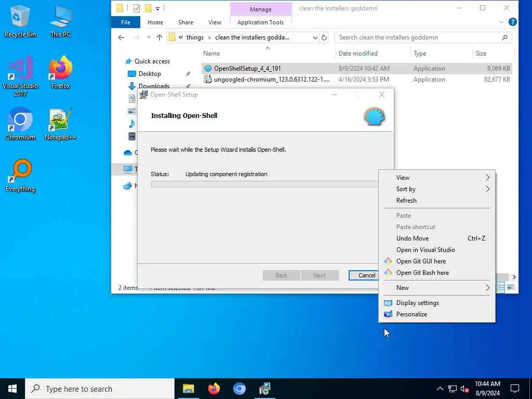The image size is (532, 399).
Task: Select the Notepad++ desktop shortcut
Action: click(60, 124)
